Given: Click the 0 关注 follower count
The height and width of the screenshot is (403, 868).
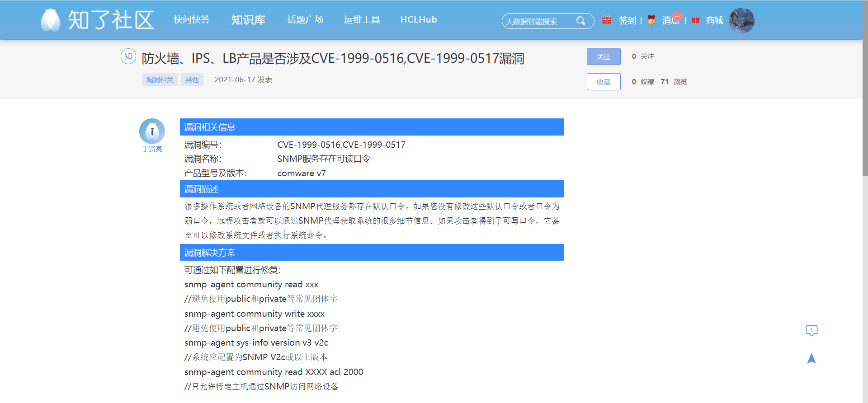Looking at the screenshot, I should pos(643,56).
